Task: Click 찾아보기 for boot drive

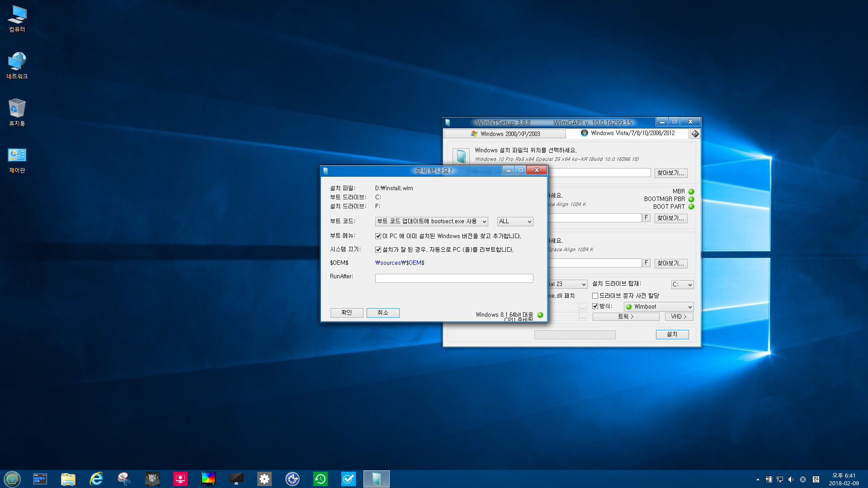Action: coord(671,218)
